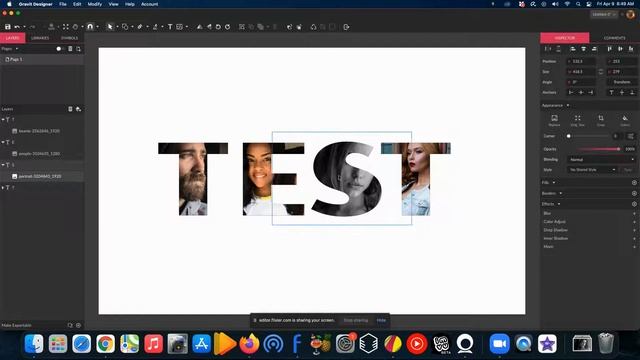Click Stop sharing button in share bar
Screen dimensions: 640x360
(x=356, y=320)
